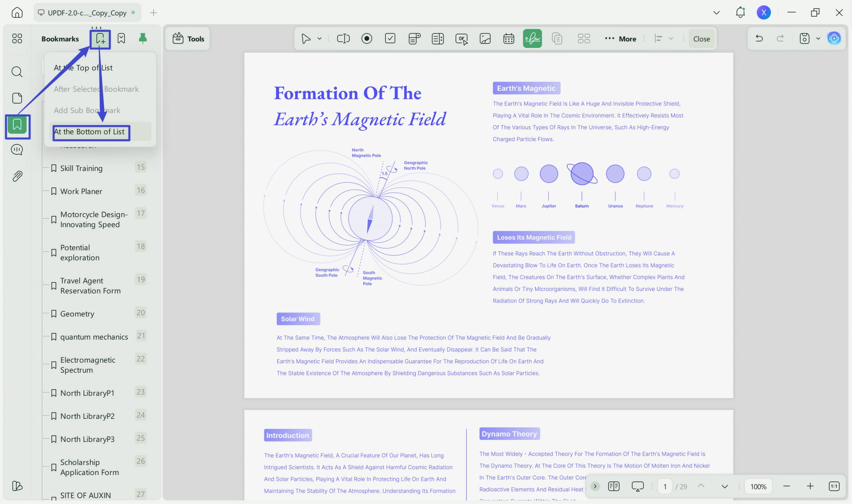The image size is (852, 504).
Task: Click the 100% zoom level field
Action: pyautogui.click(x=758, y=487)
